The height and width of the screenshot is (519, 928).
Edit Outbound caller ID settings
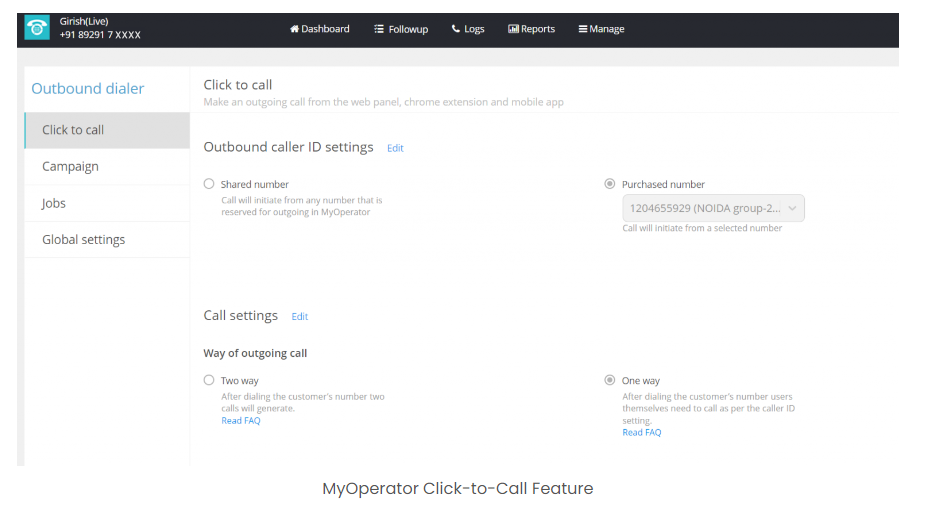pos(395,149)
